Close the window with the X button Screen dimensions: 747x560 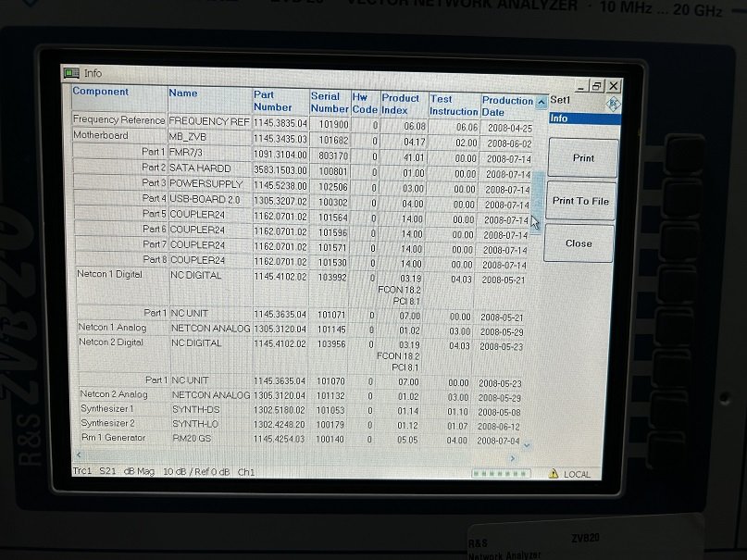click(x=614, y=86)
